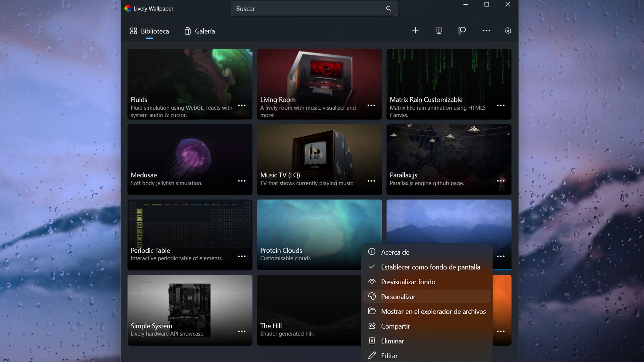
Task: Open more options for Simple System wallpaper
Action: coord(241,331)
